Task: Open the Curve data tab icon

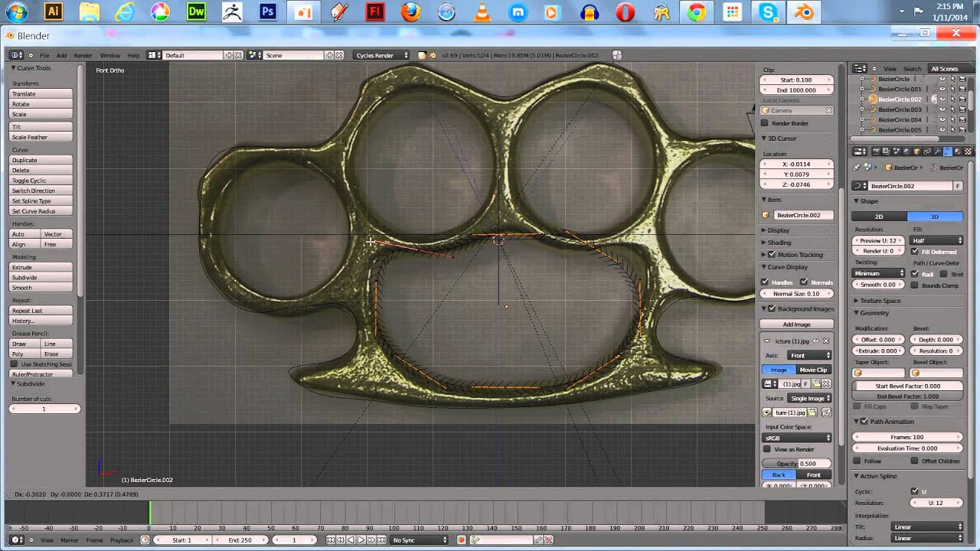Action: (948, 151)
